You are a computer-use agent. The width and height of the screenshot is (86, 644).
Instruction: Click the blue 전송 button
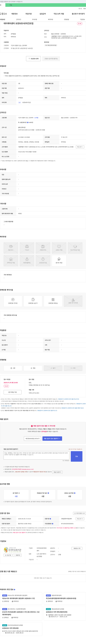(x=77, y=456)
